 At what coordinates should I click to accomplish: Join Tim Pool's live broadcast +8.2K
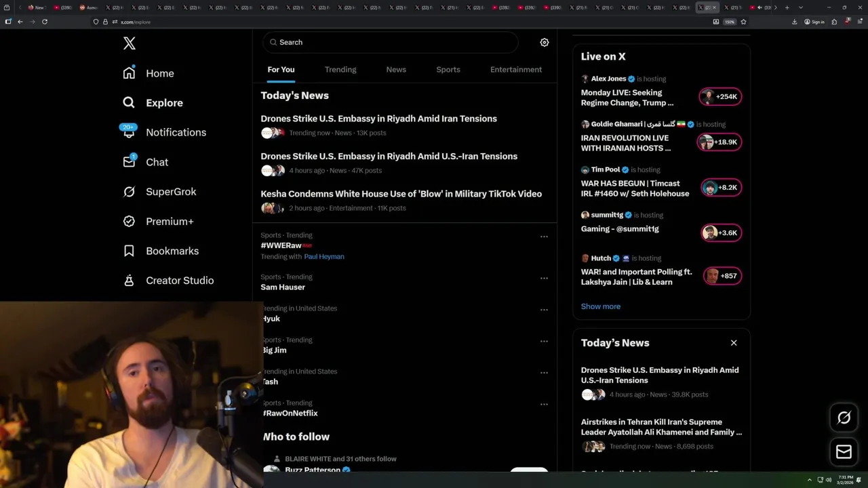pyautogui.click(x=720, y=188)
